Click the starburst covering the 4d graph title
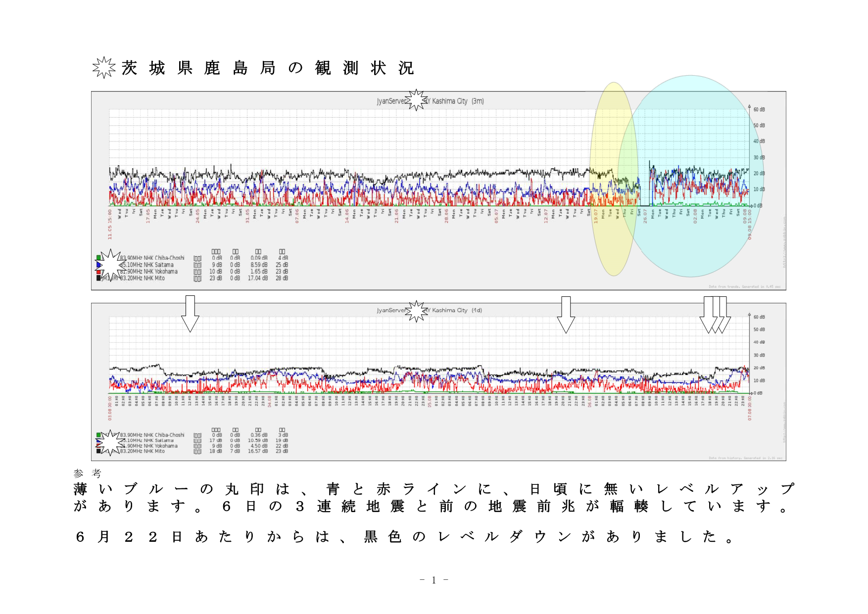 click(x=416, y=311)
